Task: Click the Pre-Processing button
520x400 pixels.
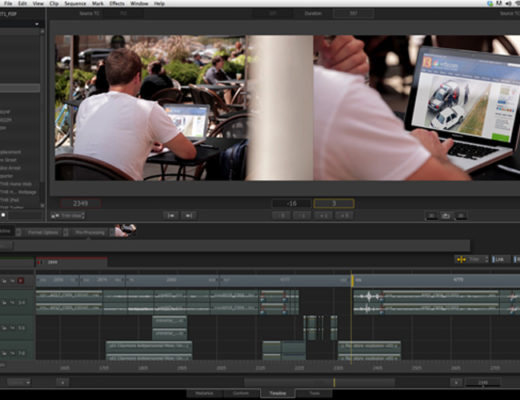Action: 90,232
